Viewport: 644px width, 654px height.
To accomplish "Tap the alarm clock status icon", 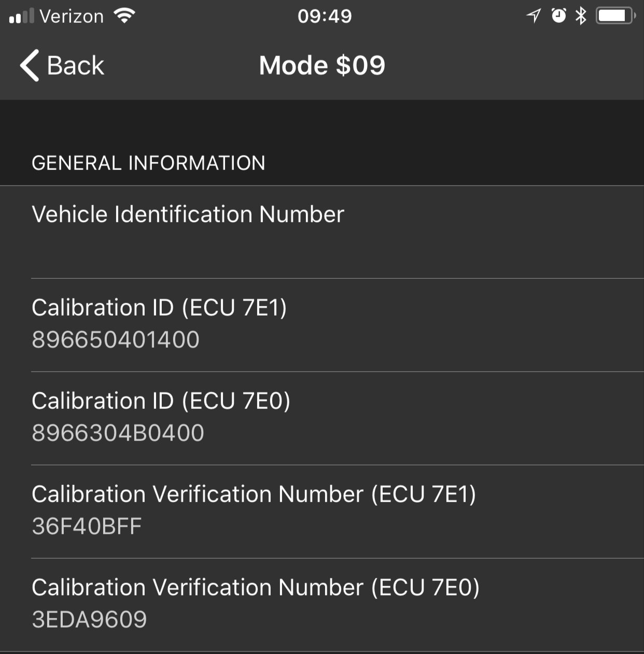I will 558,16.
